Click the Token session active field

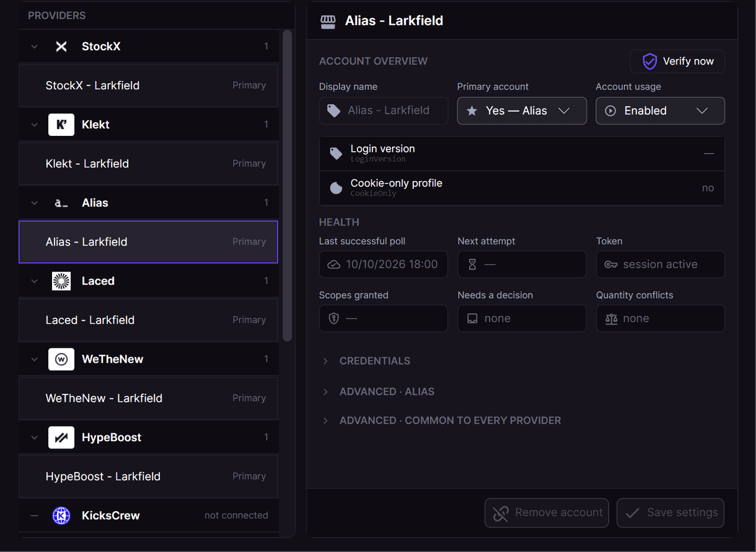tap(661, 264)
